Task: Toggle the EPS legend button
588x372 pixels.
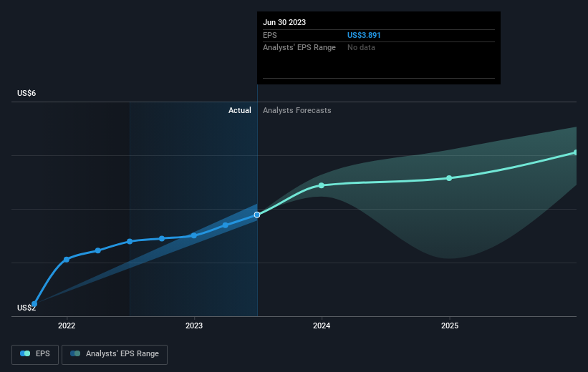Action: (x=35, y=354)
